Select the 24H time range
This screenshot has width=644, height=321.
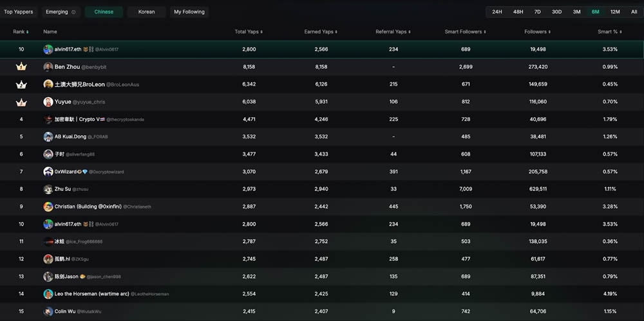pyautogui.click(x=497, y=12)
